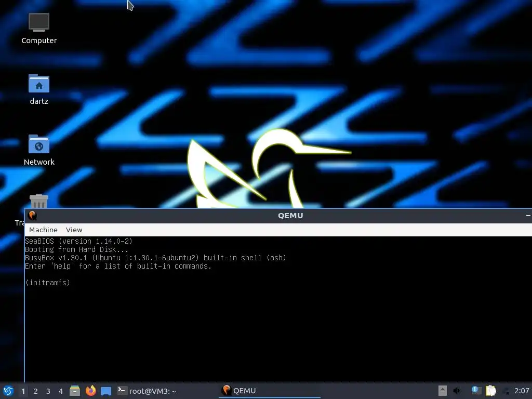Switch to workspace 2
532x399 pixels.
pos(36,391)
